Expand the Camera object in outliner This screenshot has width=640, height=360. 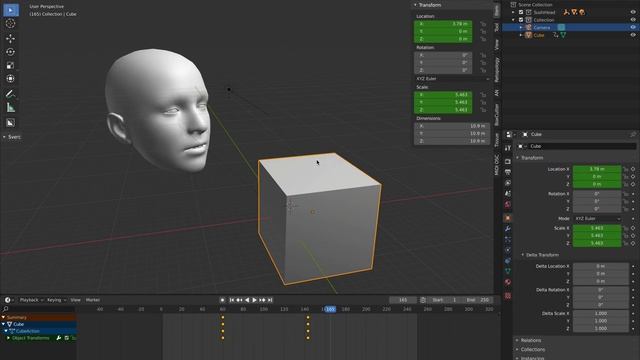pyautogui.click(x=521, y=27)
